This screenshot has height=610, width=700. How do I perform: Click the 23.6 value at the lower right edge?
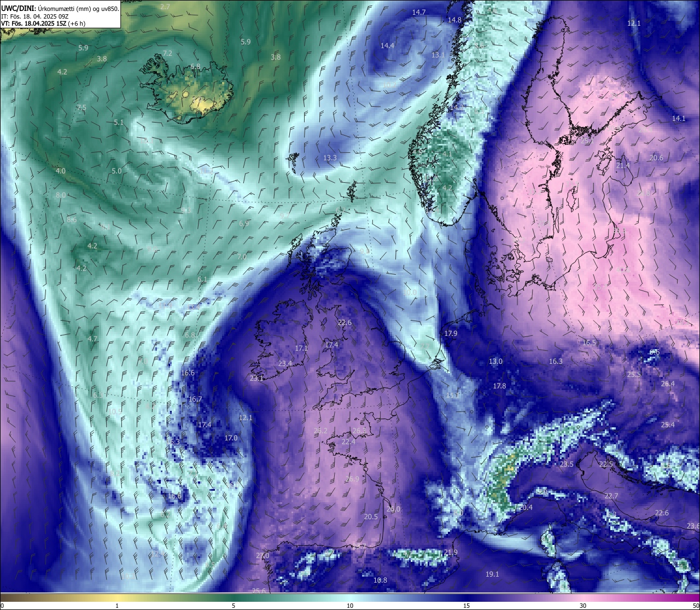click(x=693, y=526)
